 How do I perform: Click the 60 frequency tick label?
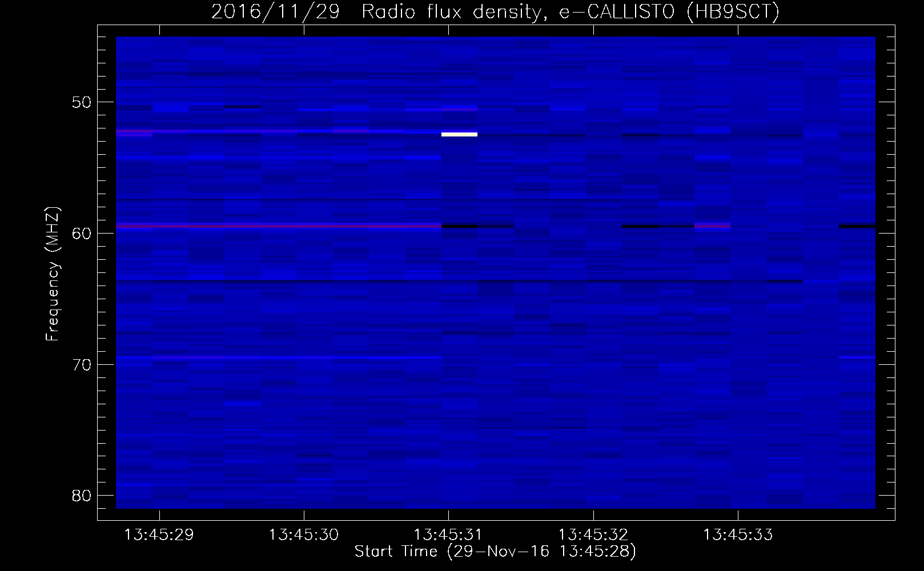click(x=82, y=234)
